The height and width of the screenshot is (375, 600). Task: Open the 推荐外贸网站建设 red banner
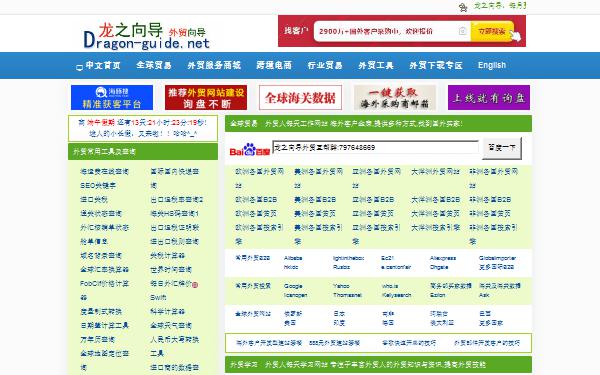(206, 98)
